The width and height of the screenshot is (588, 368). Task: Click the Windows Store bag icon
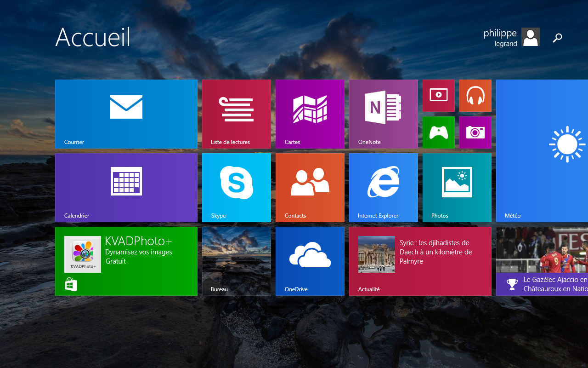(71, 284)
